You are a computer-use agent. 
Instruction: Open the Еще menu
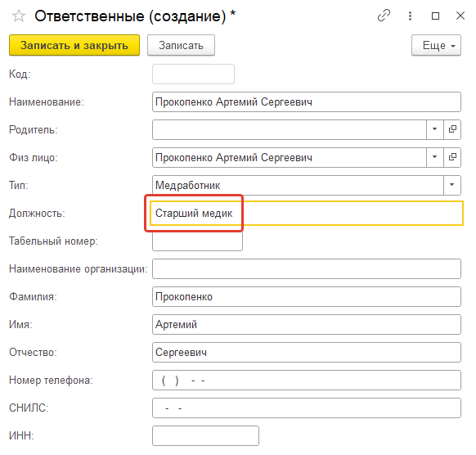[x=436, y=45]
